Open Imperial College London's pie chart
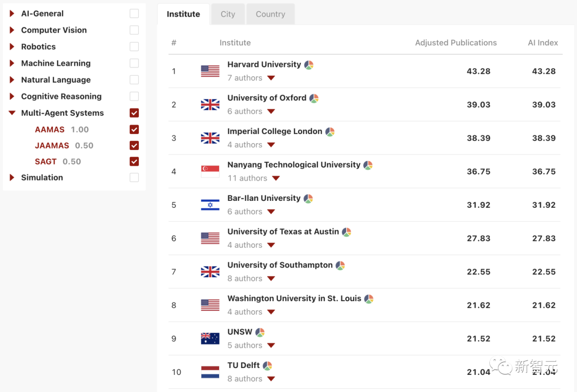This screenshot has width=577, height=392. [330, 132]
